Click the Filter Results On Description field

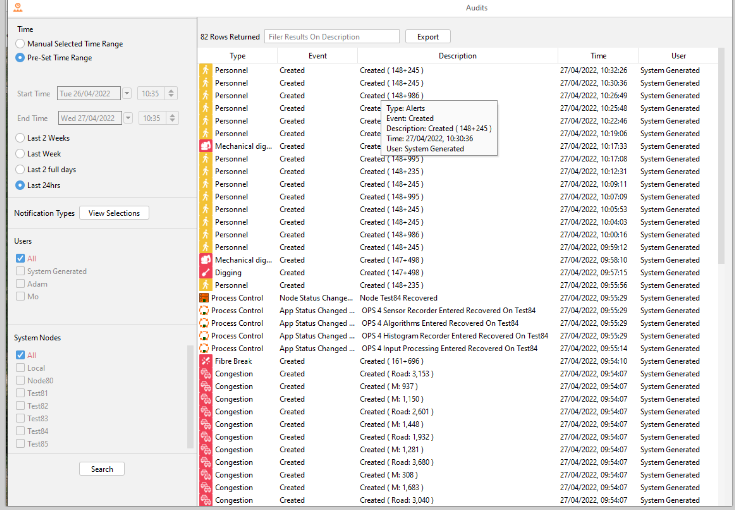click(x=331, y=37)
